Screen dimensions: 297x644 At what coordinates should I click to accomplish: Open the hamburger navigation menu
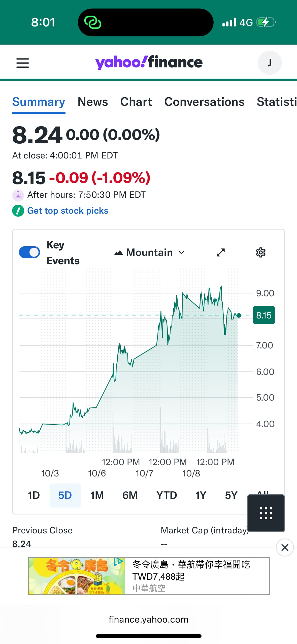[x=22, y=63]
